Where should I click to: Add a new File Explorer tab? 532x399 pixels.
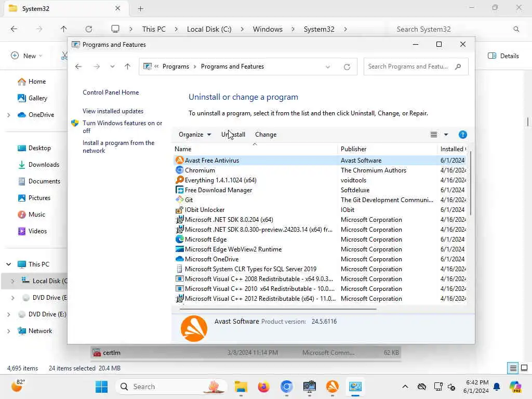tap(140, 9)
